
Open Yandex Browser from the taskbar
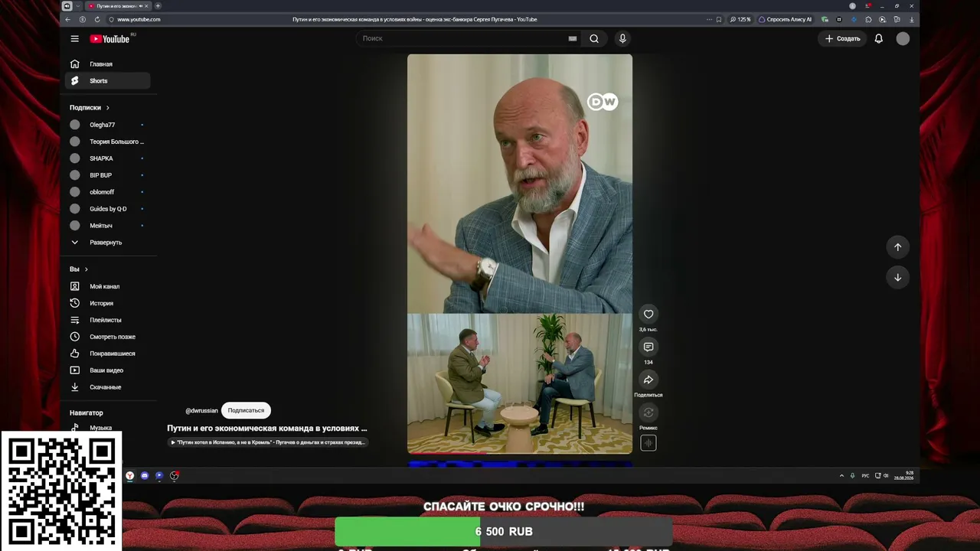(x=129, y=476)
